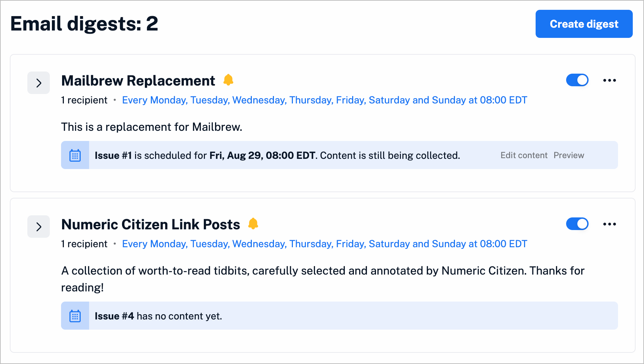Expand the Numeric Citizen Link Posts digest
Image resolution: width=644 pixels, height=364 pixels.
pos(38,227)
